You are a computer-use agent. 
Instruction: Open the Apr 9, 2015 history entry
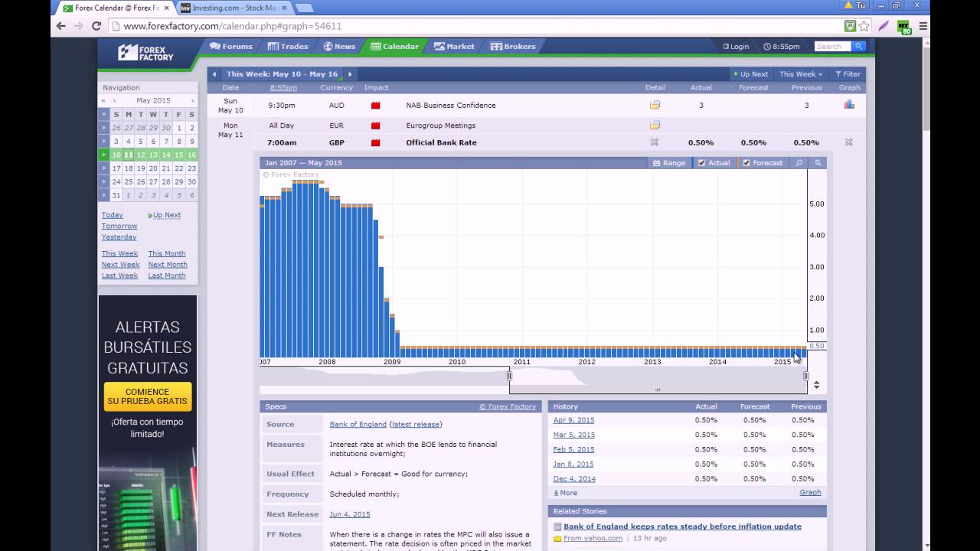coord(573,420)
